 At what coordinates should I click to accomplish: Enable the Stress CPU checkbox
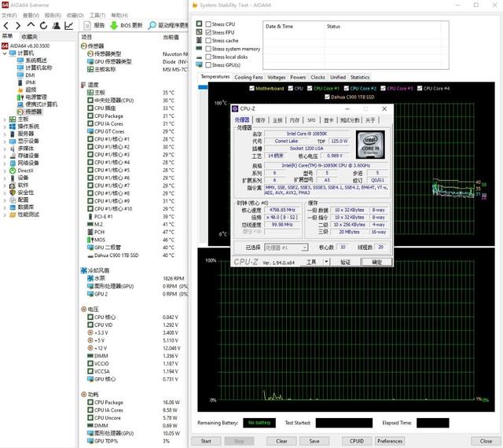point(208,24)
